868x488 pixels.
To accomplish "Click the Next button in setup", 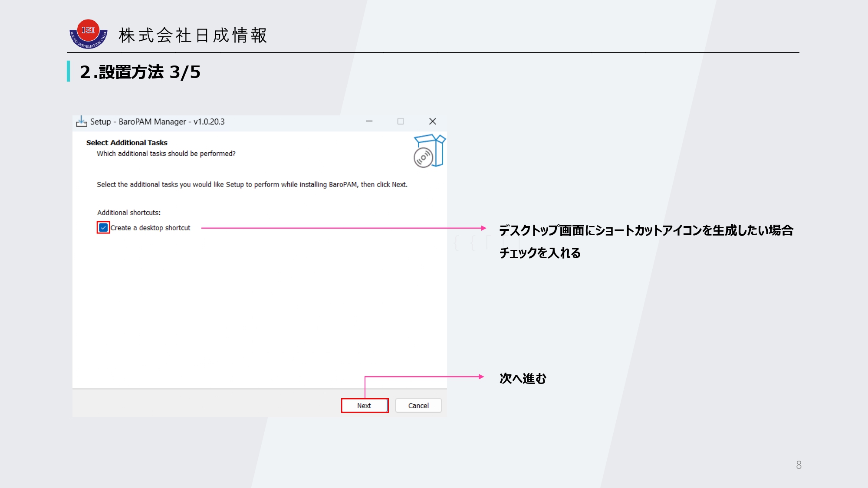I will (x=365, y=406).
